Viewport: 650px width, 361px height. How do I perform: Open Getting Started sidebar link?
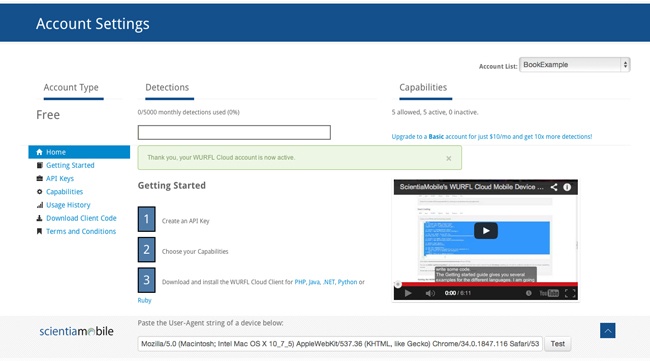(70, 165)
